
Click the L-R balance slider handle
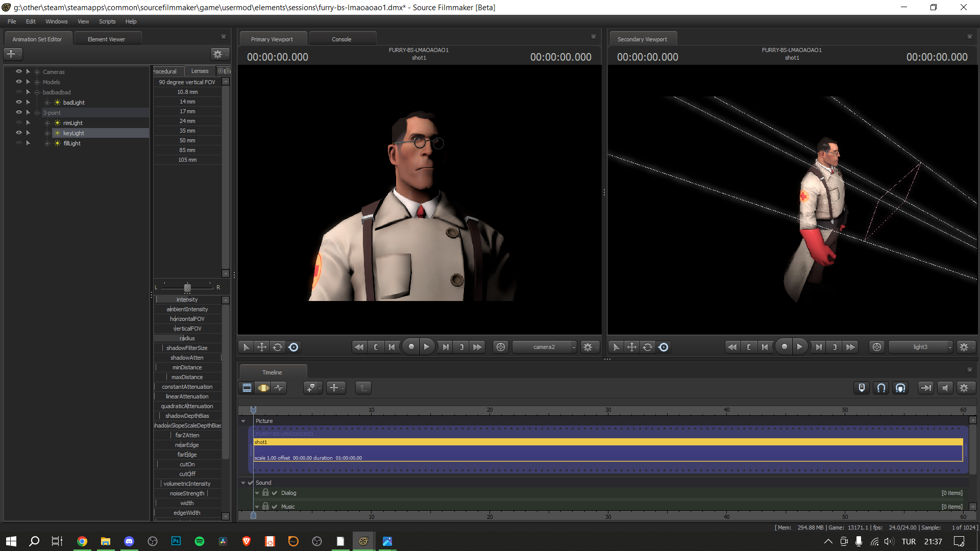(x=187, y=287)
